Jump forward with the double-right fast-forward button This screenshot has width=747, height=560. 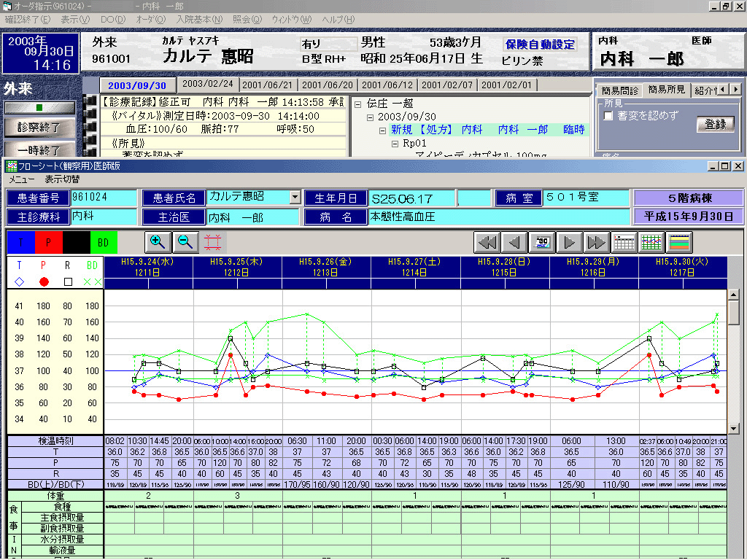[x=597, y=242]
